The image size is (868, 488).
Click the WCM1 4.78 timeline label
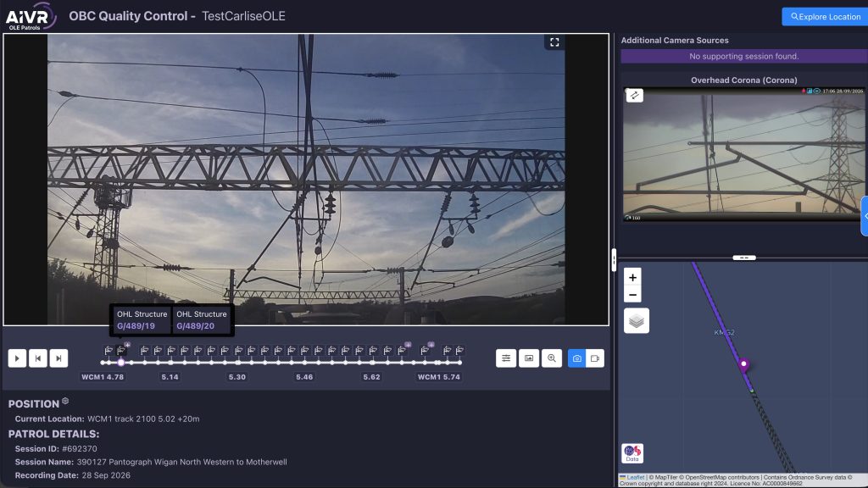tap(103, 377)
